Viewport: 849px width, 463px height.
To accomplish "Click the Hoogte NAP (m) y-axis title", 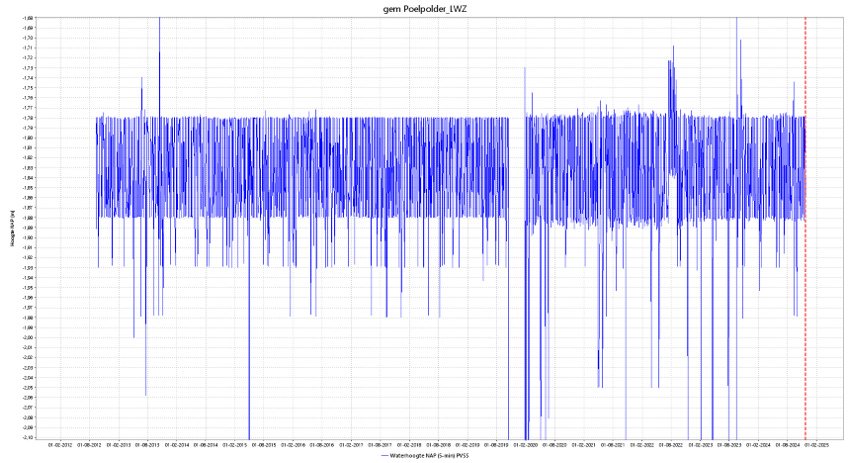I will coord(11,228).
